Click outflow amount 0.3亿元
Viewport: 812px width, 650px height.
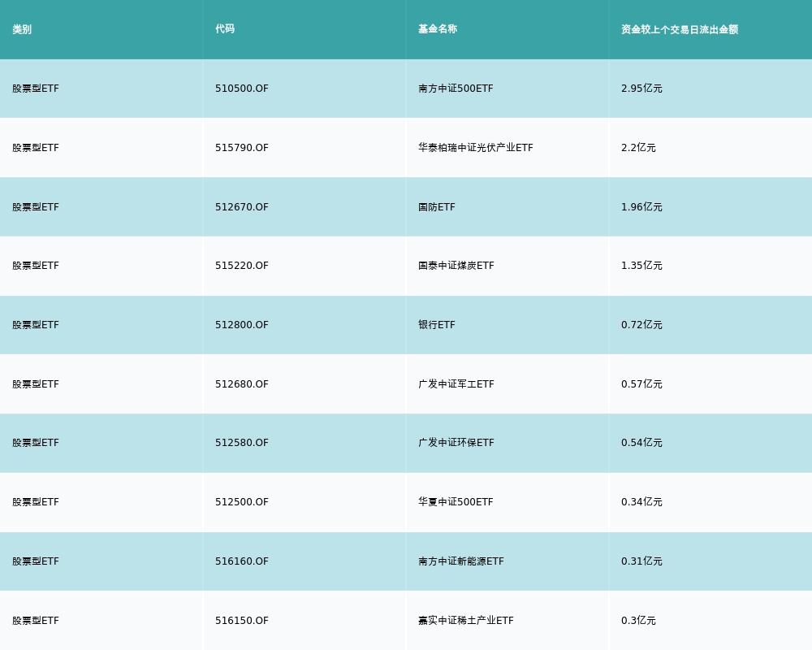(x=638, y=621)
